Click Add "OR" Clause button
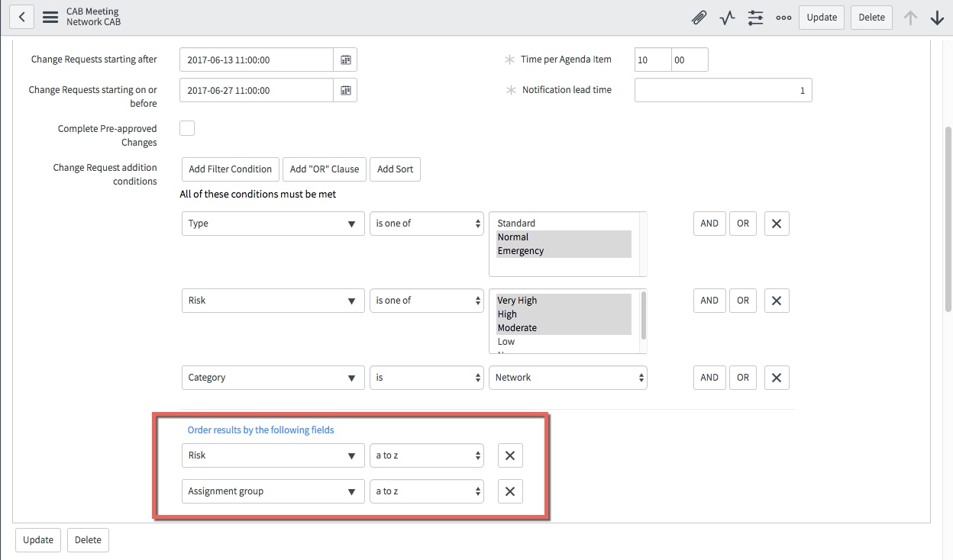Screen dimensions: 953x560 pos(324,169)
